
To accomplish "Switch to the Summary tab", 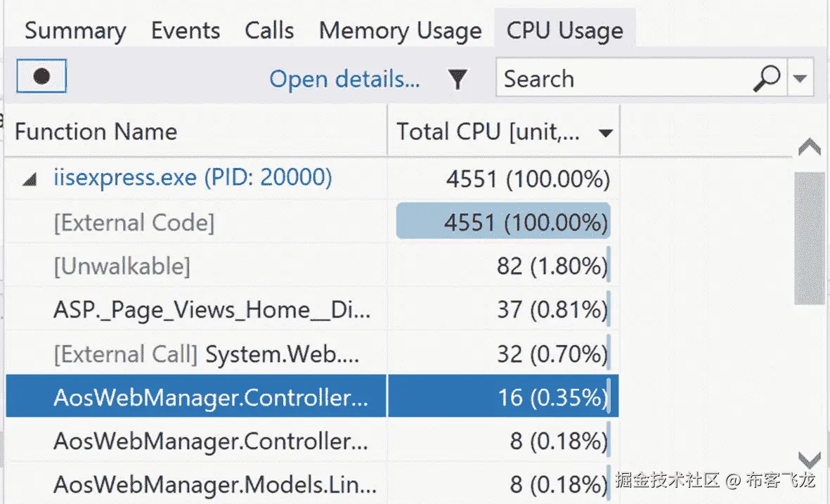I will pos(75,31).
